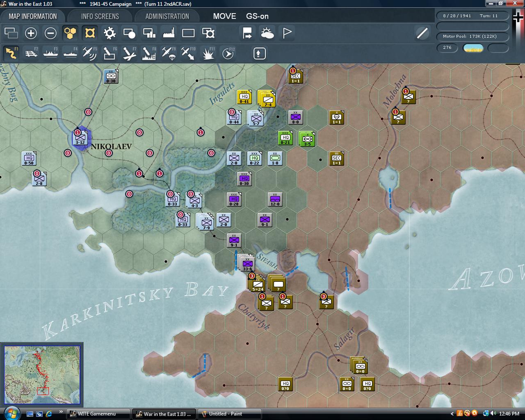Select the purple 33-6 unit stack

click(247, 263)
